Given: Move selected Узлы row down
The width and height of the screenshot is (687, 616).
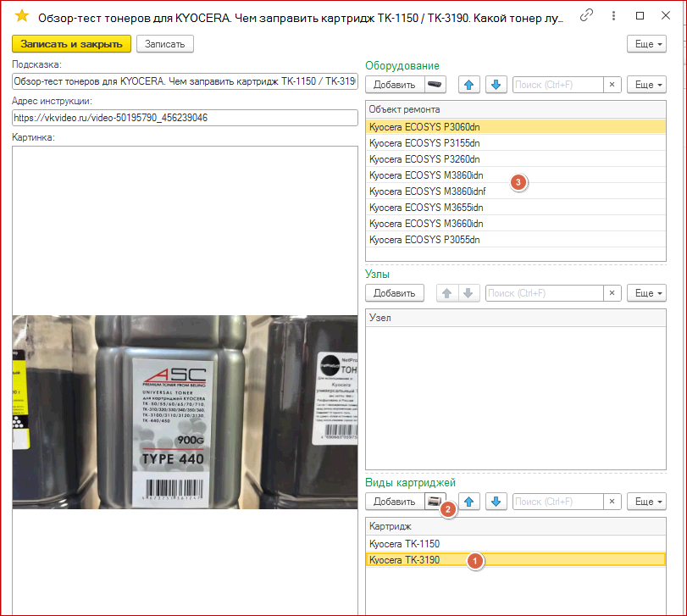Looking at the screenshot, I should click(x=468, y=293).
